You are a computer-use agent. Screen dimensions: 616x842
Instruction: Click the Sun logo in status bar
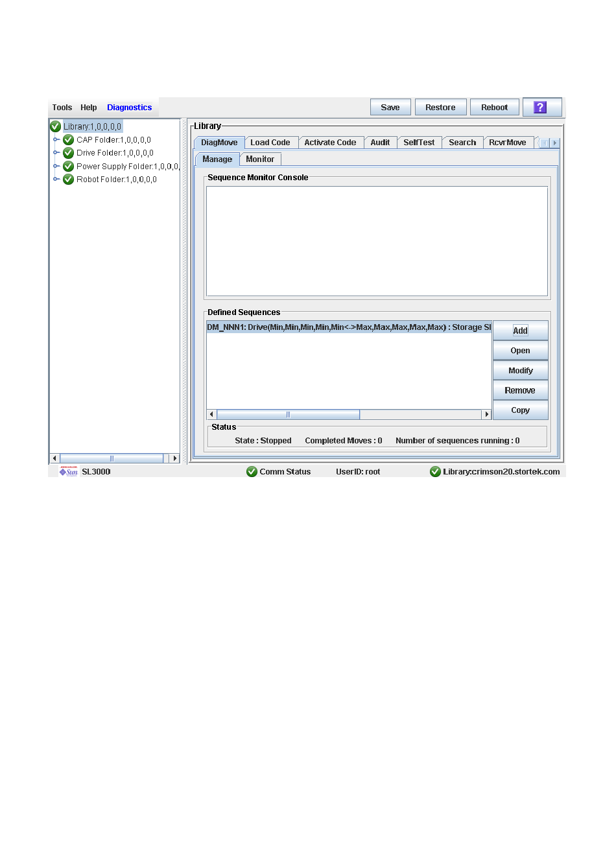[69, 471]
